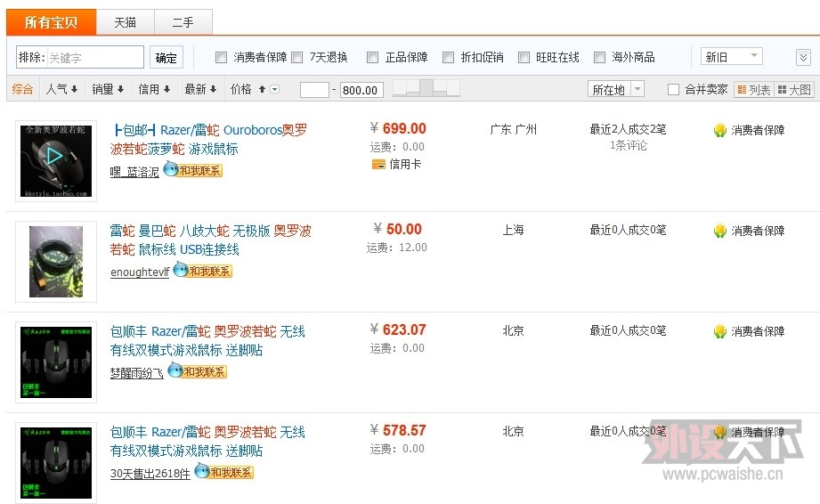Click the 广东 广州 location text
The width and height of the screenshot is (820, 504).
[x=513, y=129]
